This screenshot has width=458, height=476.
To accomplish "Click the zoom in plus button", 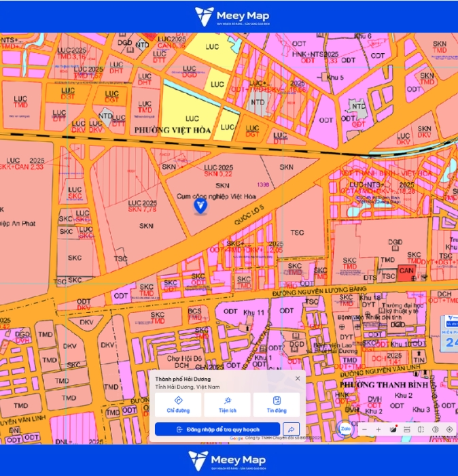I will pos(378,430).
